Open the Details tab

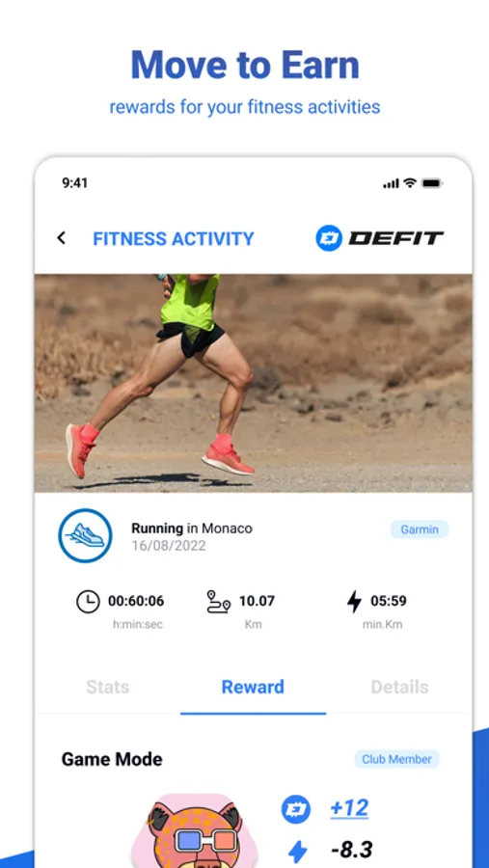399,687
